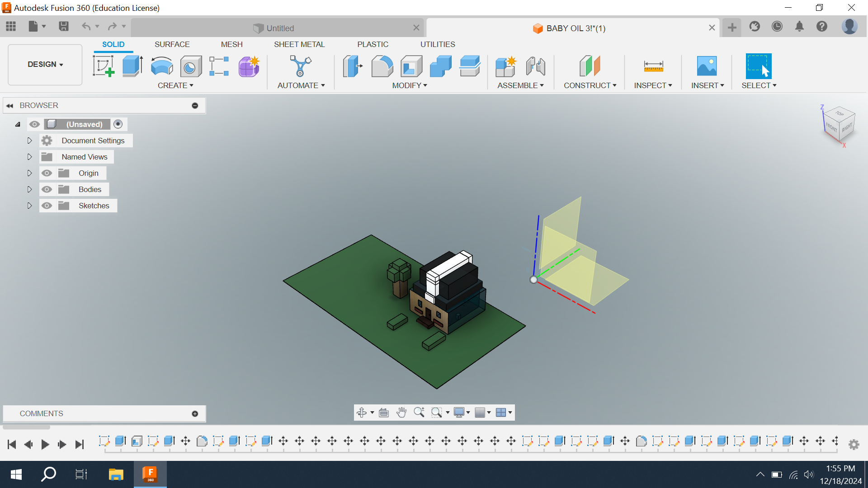Open the CONSTRUCT dropdown menu
The width and height of the screenshot is (868, 488).
pos(590,85)
